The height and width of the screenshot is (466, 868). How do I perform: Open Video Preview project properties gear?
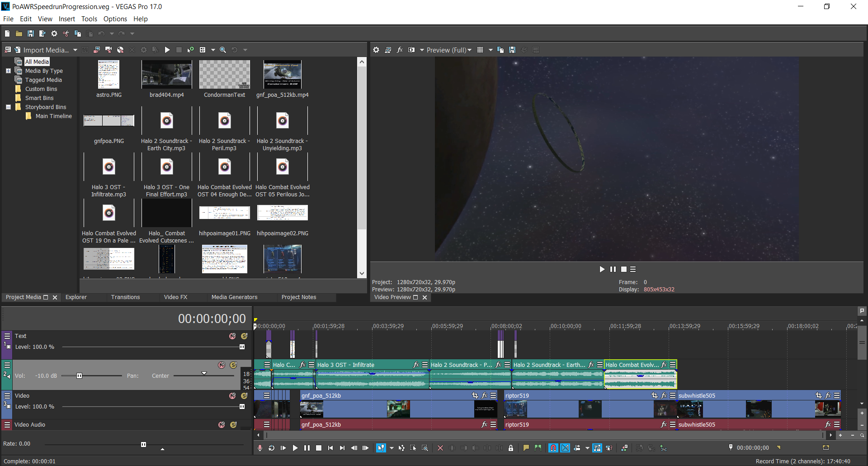(376, 50)
